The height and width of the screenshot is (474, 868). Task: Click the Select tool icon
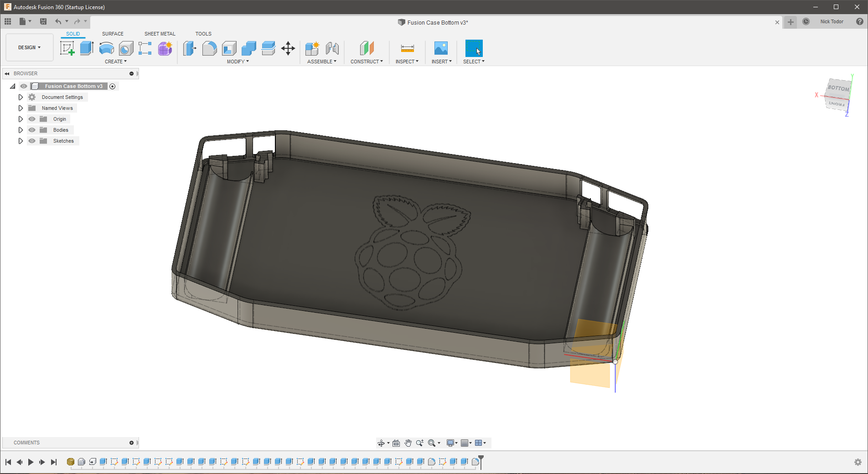click(474, 48)
